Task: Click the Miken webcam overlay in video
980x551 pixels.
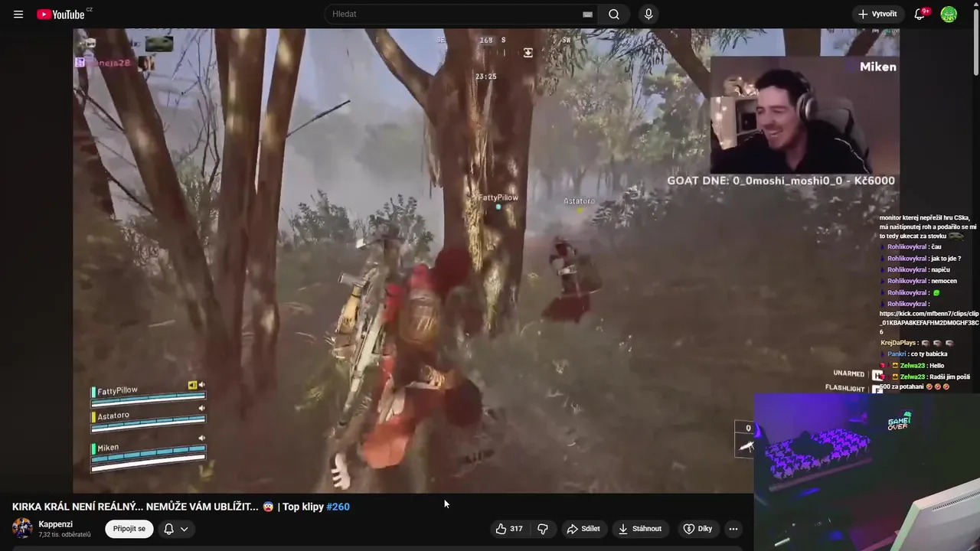Action: (805, 115)
